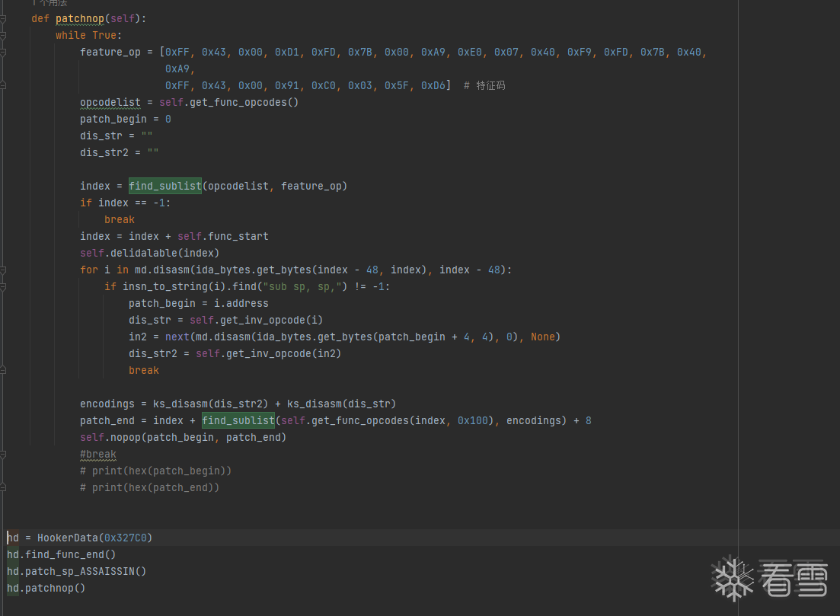Click highlighted find_sublist on the patch_end line
840x616 pixels.
click(x=238, y=420)
